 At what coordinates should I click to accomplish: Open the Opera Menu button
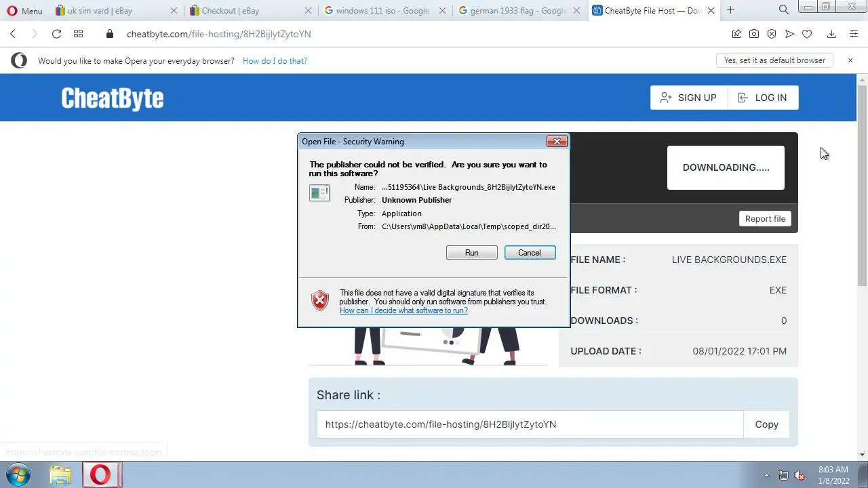click(24, 11)
